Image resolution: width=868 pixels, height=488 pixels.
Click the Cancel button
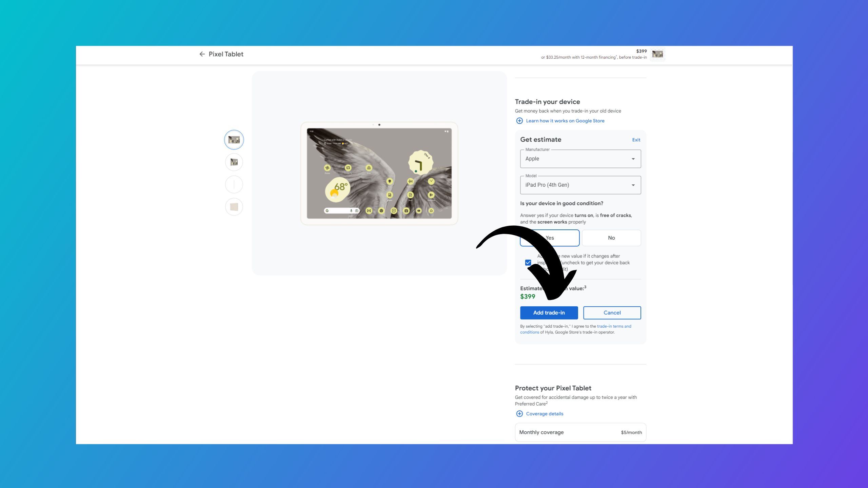[x=612, y=313]
